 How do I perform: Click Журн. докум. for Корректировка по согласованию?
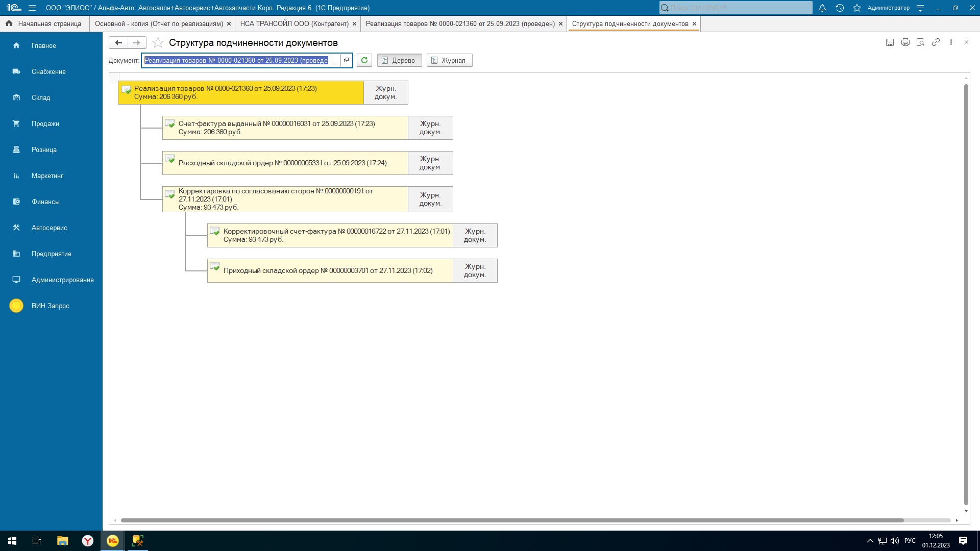430,199
